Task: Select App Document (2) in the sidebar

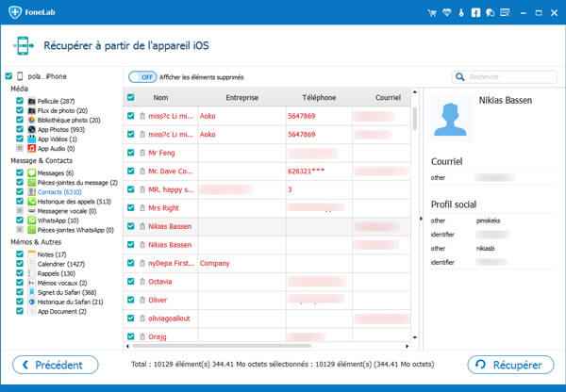Action: 61,311
